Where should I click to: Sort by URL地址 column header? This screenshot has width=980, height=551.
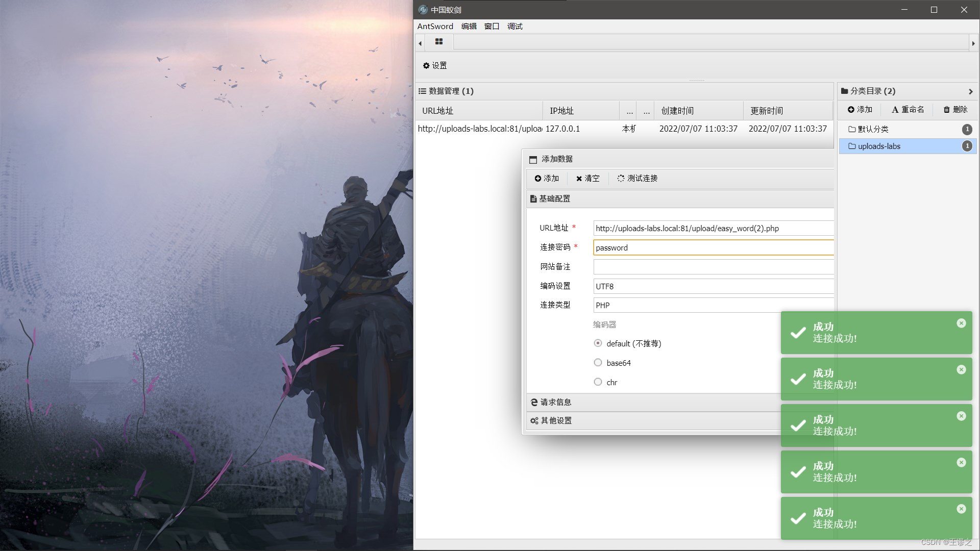[479, 111]
